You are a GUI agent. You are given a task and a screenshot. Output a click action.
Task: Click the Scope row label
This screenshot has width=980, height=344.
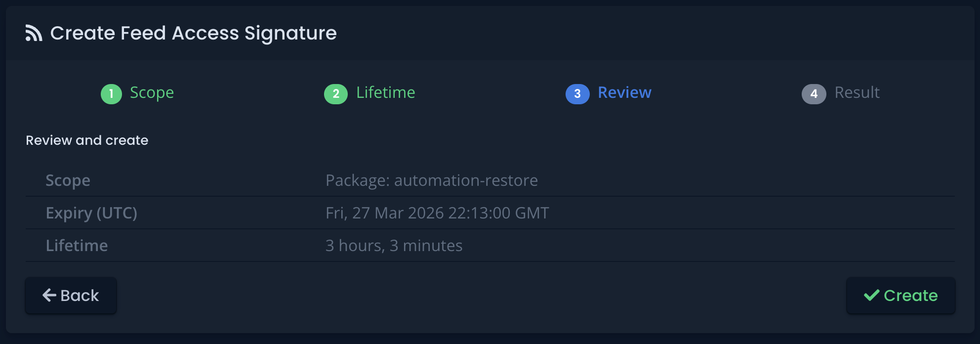[x=68, y=180]
